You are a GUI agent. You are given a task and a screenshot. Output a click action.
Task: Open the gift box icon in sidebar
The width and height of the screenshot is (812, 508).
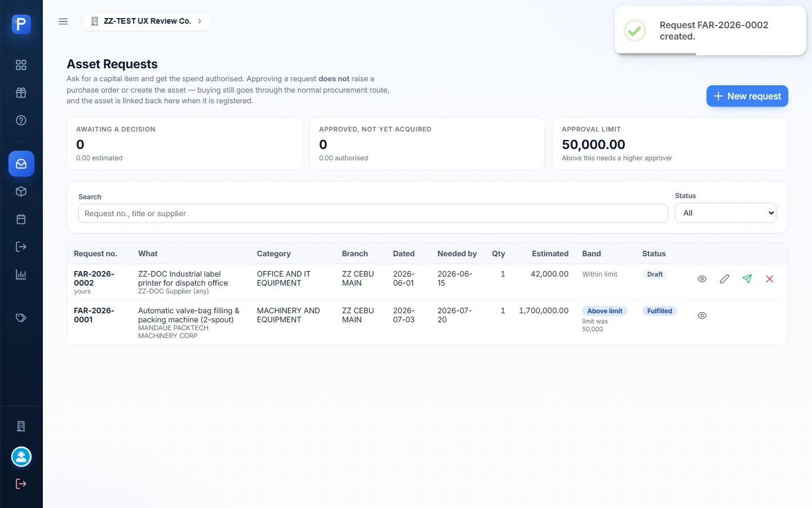[x=21, y=93]
